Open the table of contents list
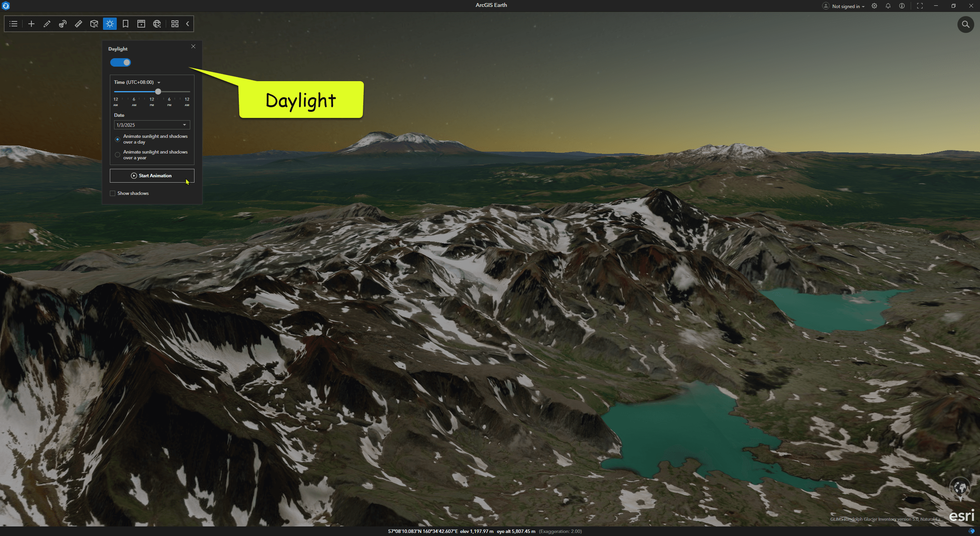Screen dimensions: 980x536 pos(13,24)
